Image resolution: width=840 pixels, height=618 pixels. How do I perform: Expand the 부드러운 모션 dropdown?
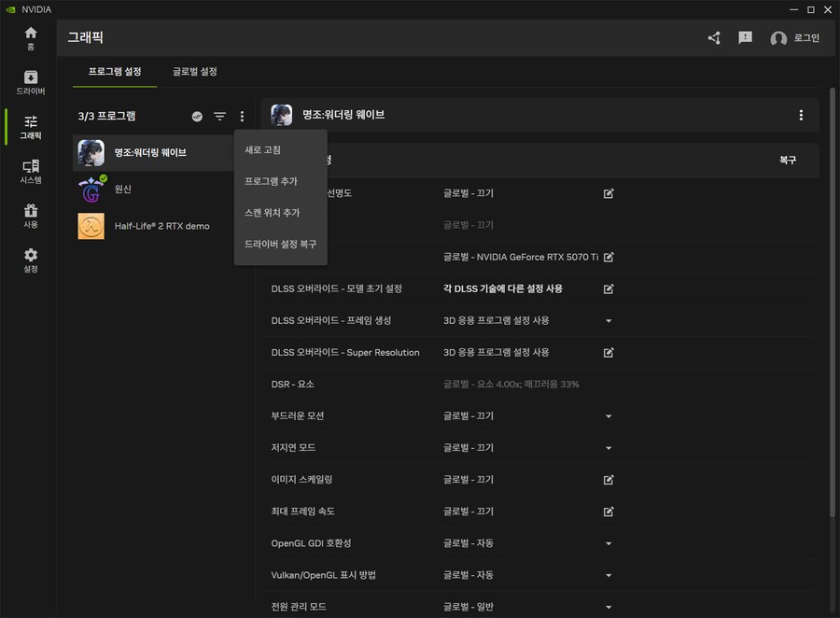click(609, 416)
